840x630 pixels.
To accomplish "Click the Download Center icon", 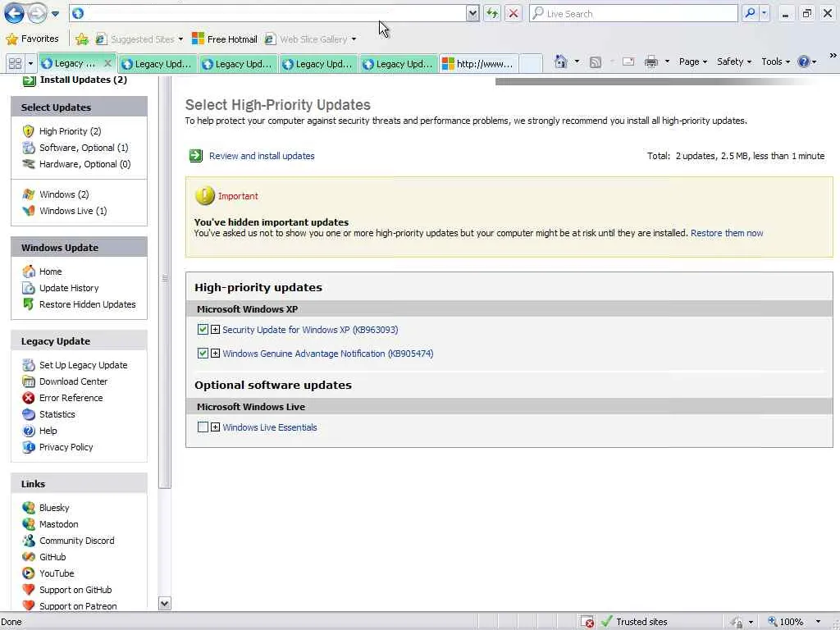I will click(29, 381).
